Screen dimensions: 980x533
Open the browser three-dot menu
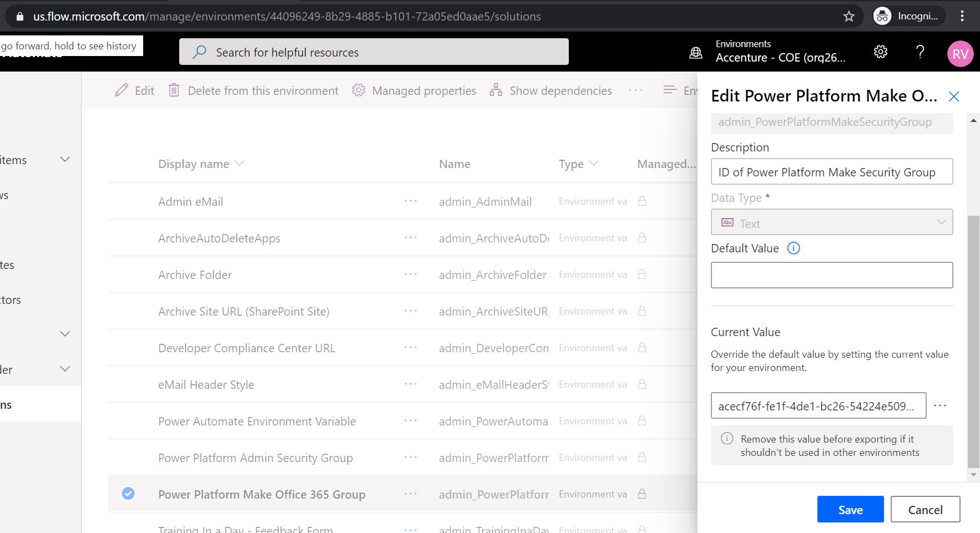click(x=962, y=16)
